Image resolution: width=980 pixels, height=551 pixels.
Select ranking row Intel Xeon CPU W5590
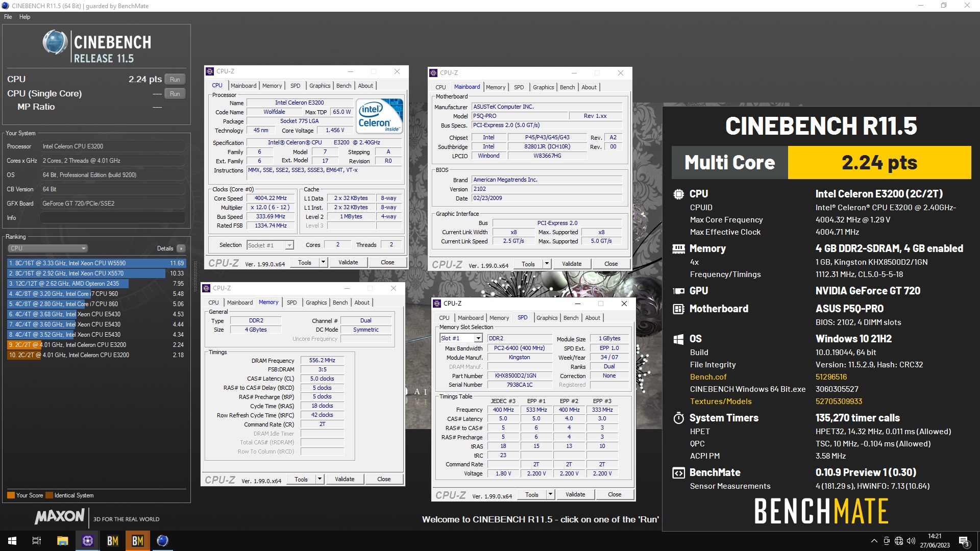click(x=96, y=263)
